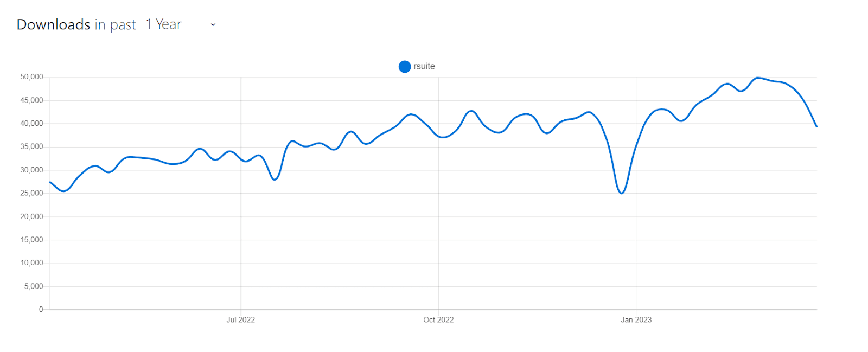The width and height of the screenshot is (868, 352).
Task: Click the highest peak of the download line
Action: (758, 78)
